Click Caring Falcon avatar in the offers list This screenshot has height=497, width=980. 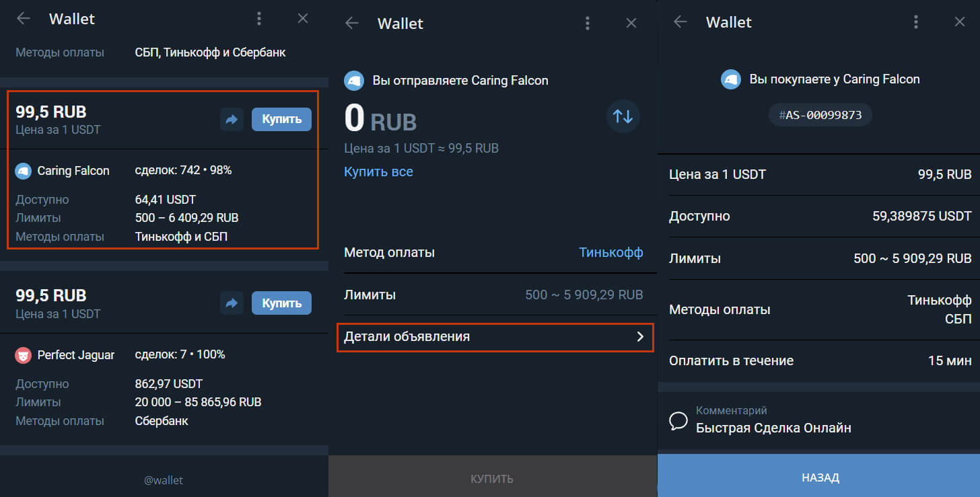click(24, 171)
